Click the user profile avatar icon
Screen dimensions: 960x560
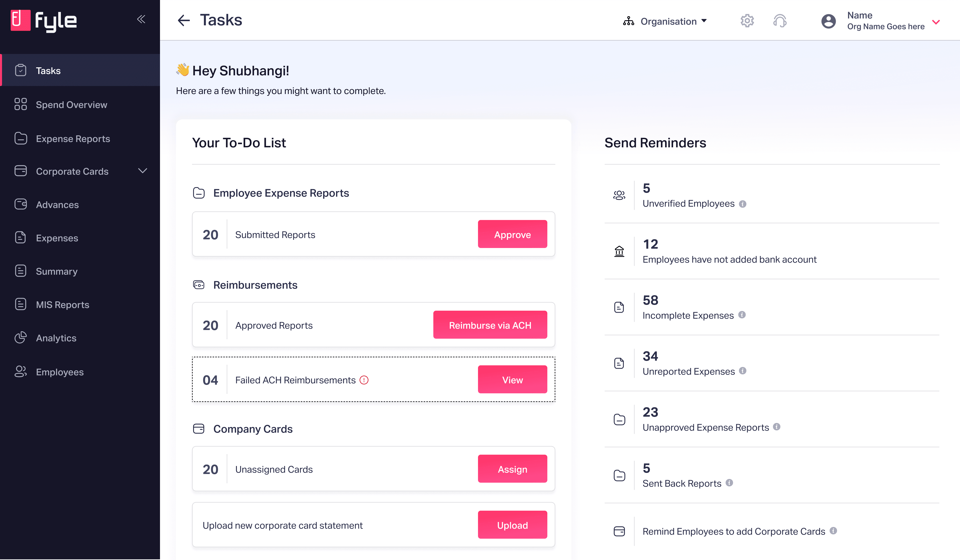[x=828, y=21]
